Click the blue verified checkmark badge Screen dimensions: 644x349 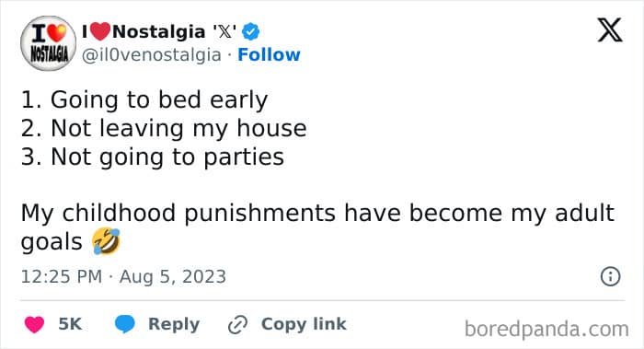(250, 31)
